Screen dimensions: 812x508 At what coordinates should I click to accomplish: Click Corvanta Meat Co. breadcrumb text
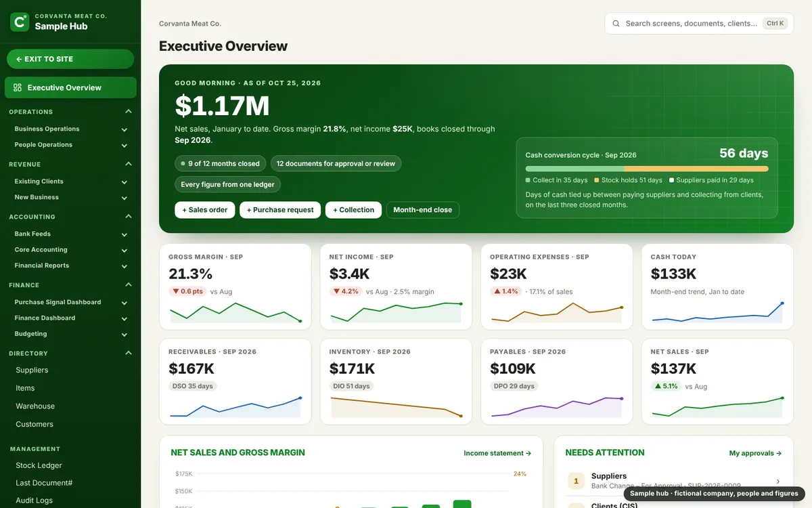[190, 24]
